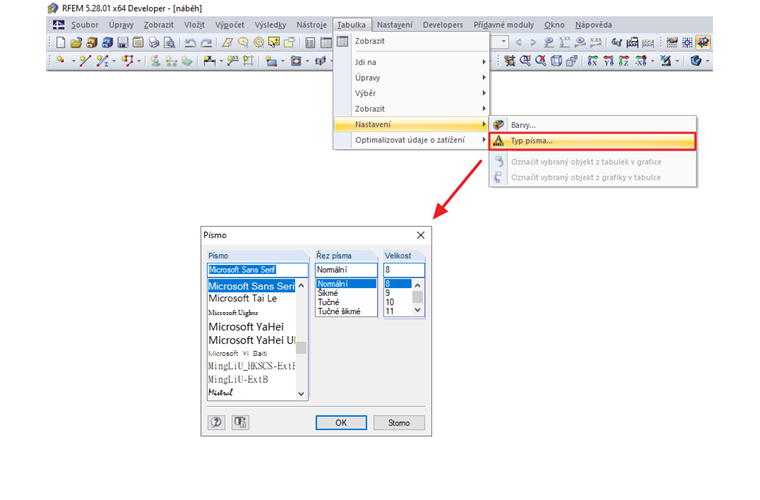Select the polyline drawing tool

point(127,61)
